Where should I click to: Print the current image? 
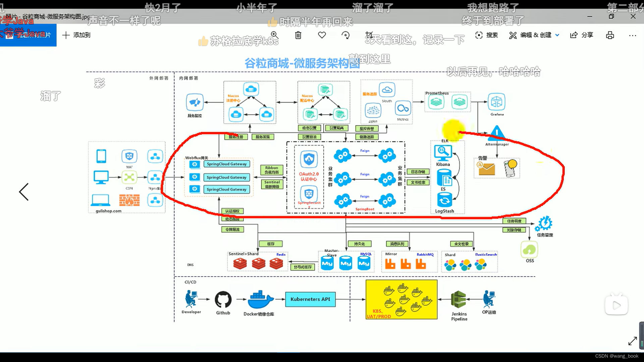[x=610, y=35]
